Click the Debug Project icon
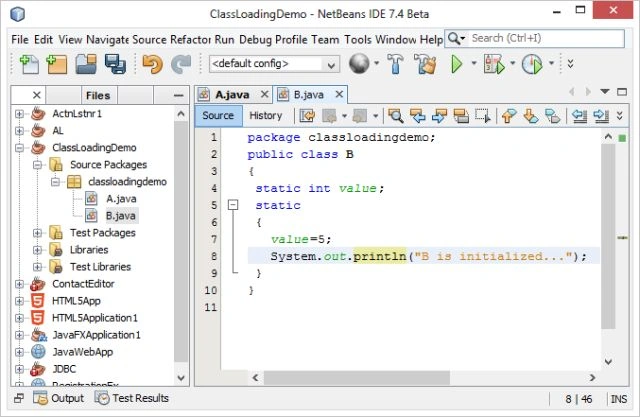This screenshot has height=417, width=640. click(x=494, y=64)
